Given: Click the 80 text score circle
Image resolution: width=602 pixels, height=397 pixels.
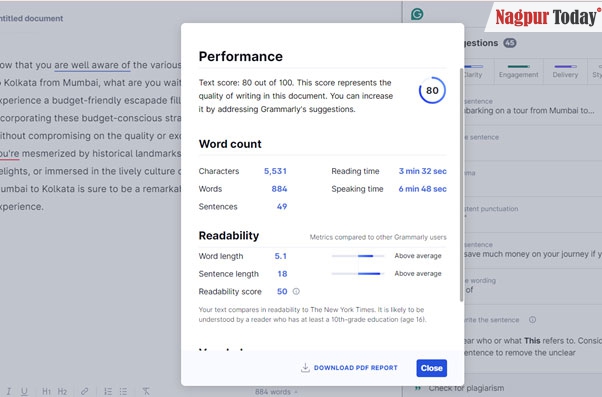Looking at the screenshot, I should coord(432,91).
